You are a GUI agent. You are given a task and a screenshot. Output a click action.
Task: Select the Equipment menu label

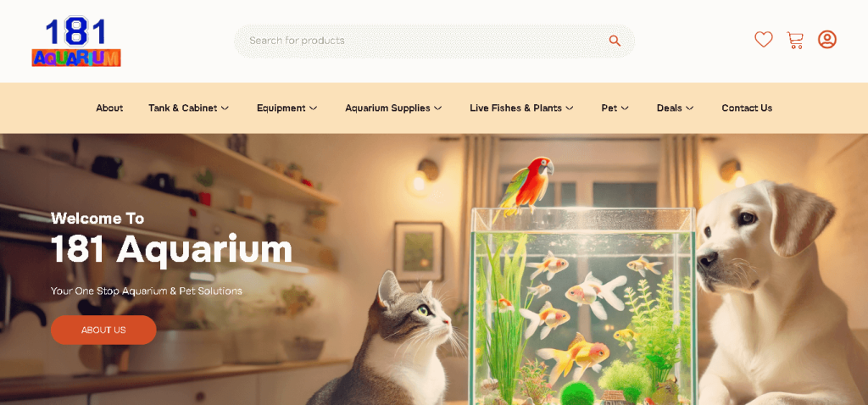(281, 108)
